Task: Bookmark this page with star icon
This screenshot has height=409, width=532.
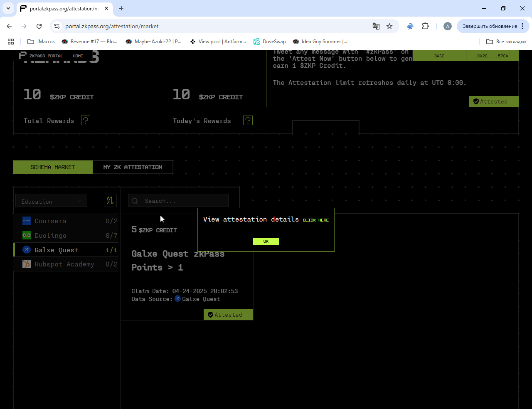Action: (389, 26)
